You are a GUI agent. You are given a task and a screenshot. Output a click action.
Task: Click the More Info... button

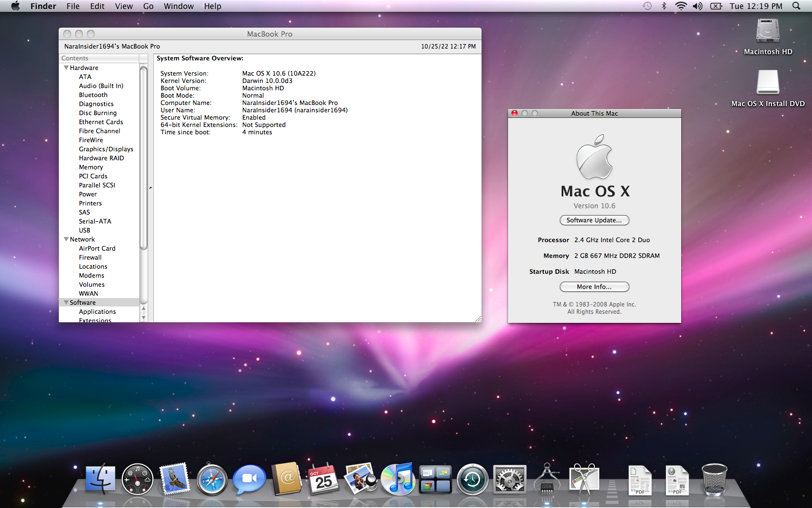tap(594, 287)
